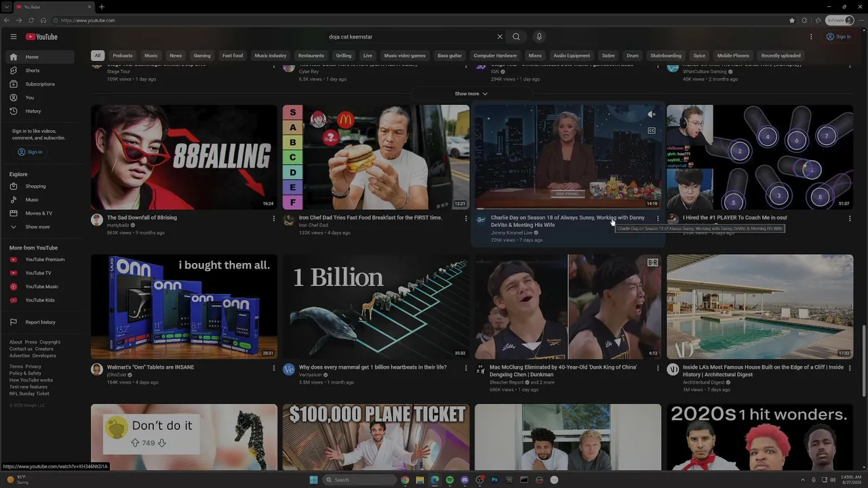Click the browser refresh button
Image resolution: width=868 pixels, height=488 pixels.
click(x=31, y=20)
